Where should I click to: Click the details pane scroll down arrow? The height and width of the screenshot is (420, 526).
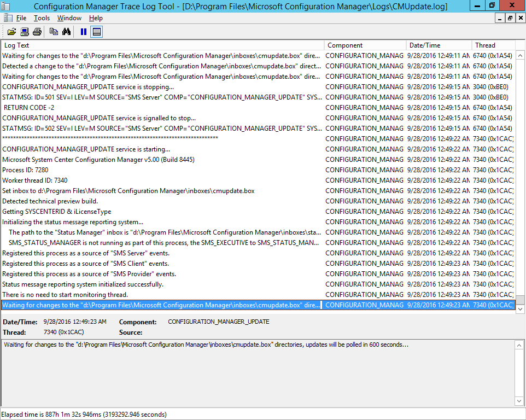coord(519,400)
